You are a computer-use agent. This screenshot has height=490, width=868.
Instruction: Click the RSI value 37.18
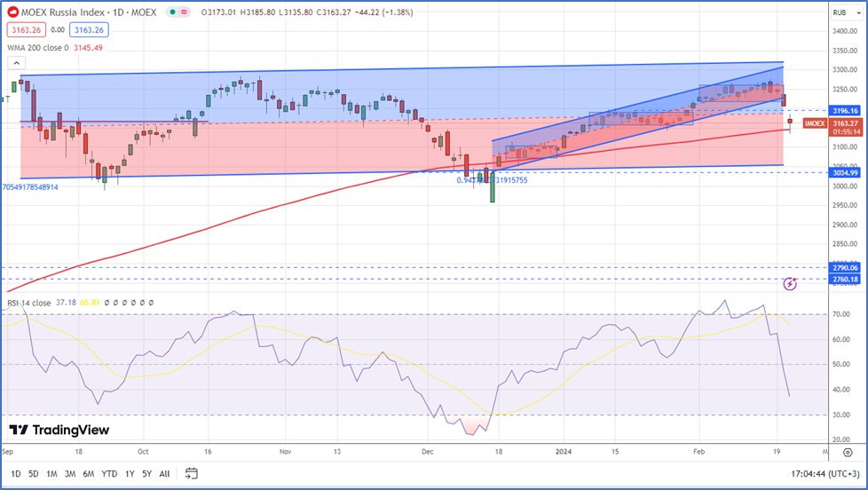pos(66,303)
